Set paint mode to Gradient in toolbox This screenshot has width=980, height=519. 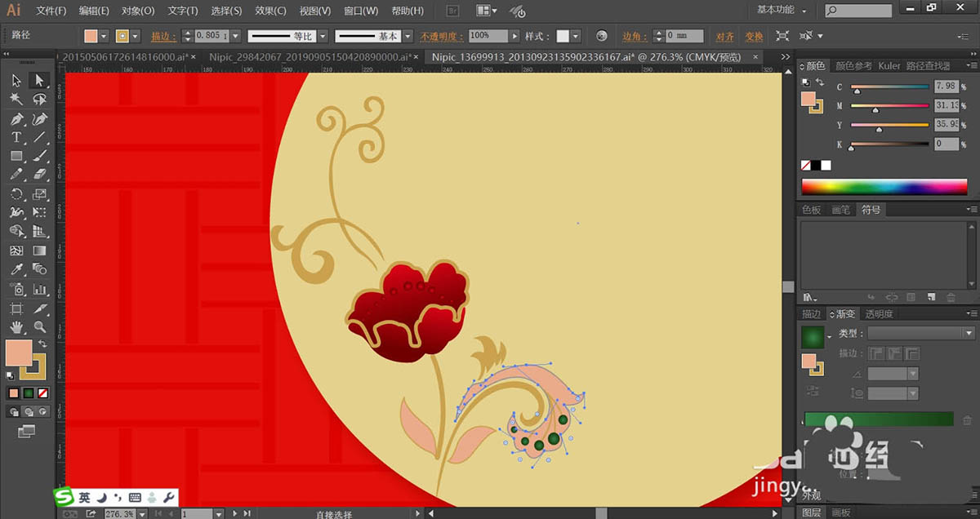coord(28,393)
